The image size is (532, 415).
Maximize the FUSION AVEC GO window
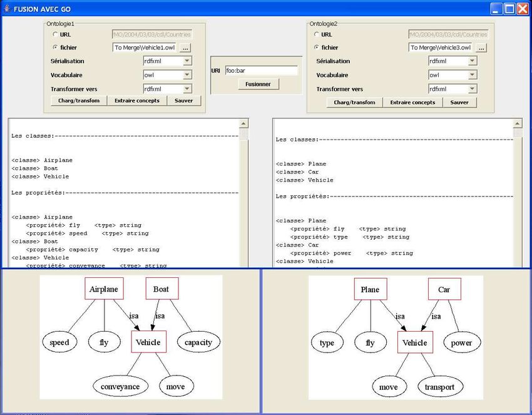click(509, 9)
